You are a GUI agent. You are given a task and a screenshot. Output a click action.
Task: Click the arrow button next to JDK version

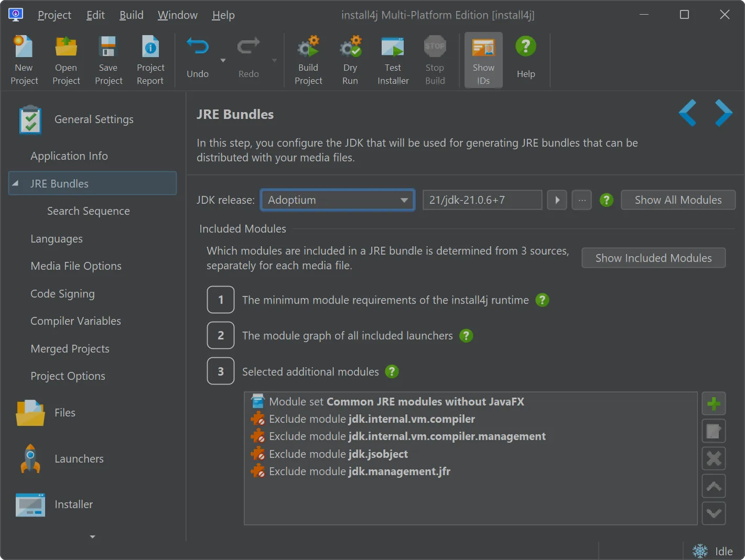(x=557, y=200)
